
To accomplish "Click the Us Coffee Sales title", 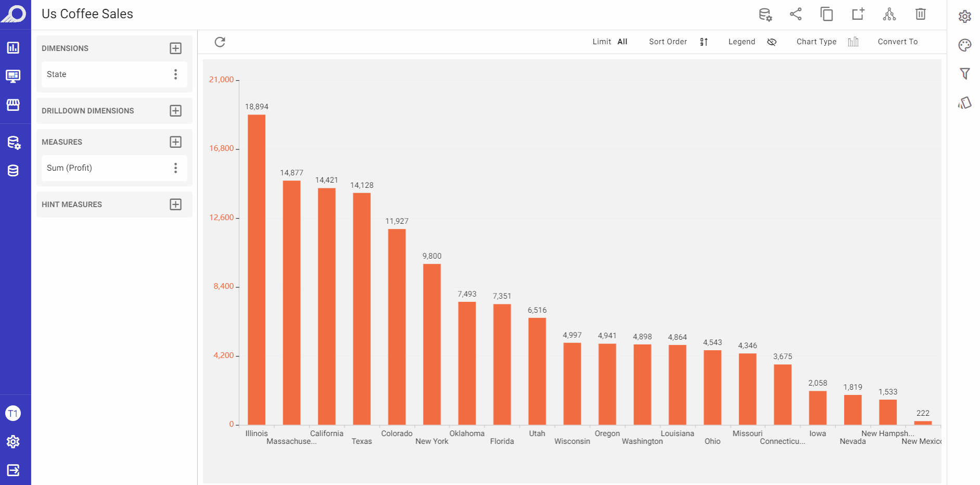I will (x=87, y=14).
